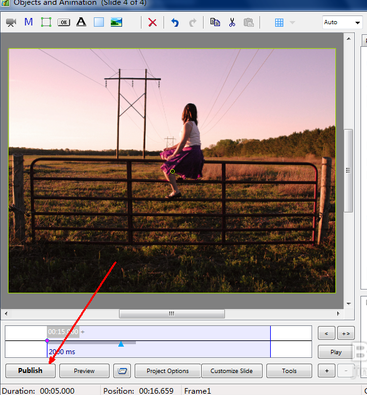
Task: Insert an OK button object
Action: pyautogui.click(x=64, y=22)
